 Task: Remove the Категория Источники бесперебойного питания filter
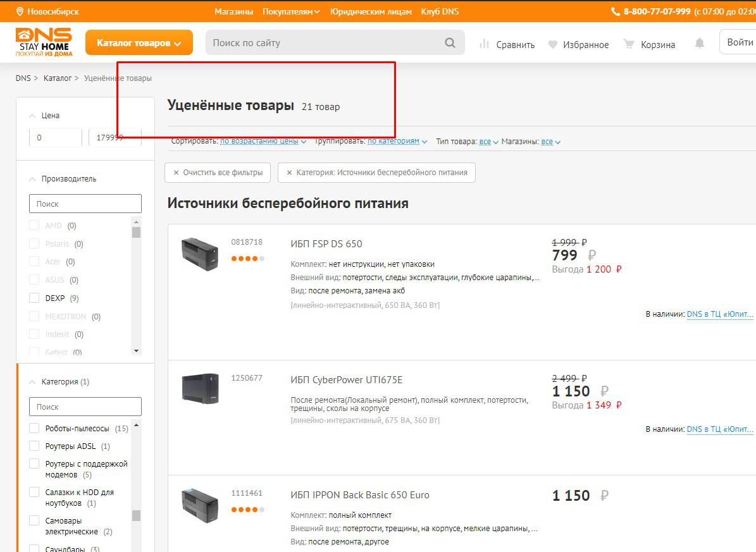tap(289, 173)
